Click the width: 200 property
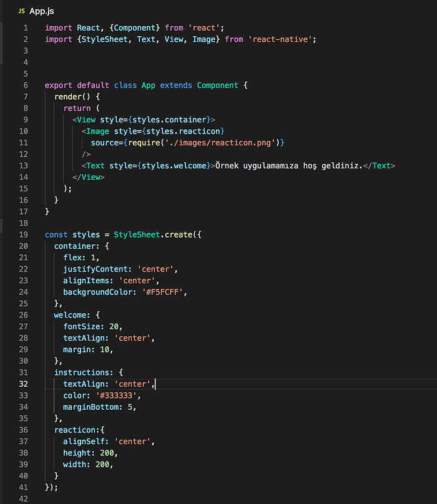437x504 pixels. 86,465
